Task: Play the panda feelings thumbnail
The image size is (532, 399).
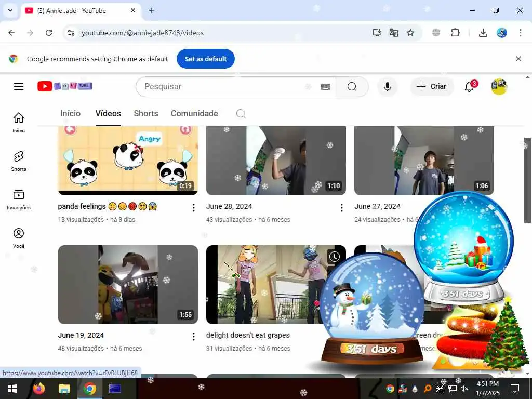Action: (128, 161)
